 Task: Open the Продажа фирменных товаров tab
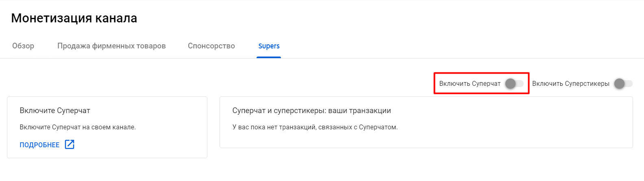click(x=111, y=46)
